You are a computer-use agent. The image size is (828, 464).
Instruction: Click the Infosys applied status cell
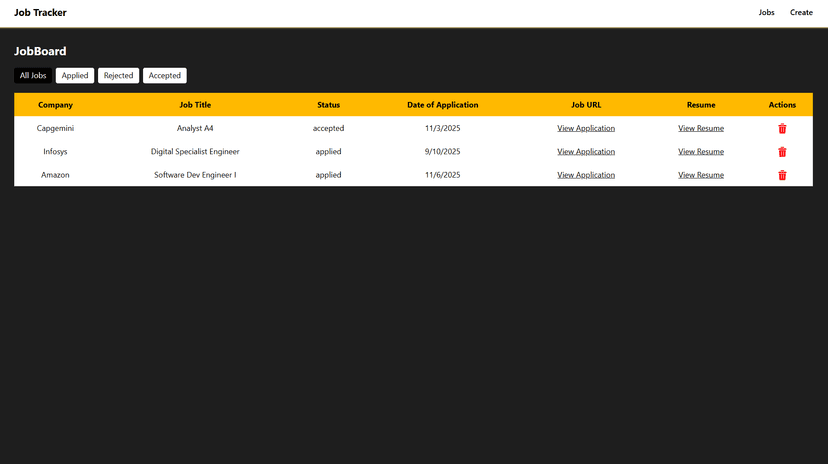(x=328, y=151)
